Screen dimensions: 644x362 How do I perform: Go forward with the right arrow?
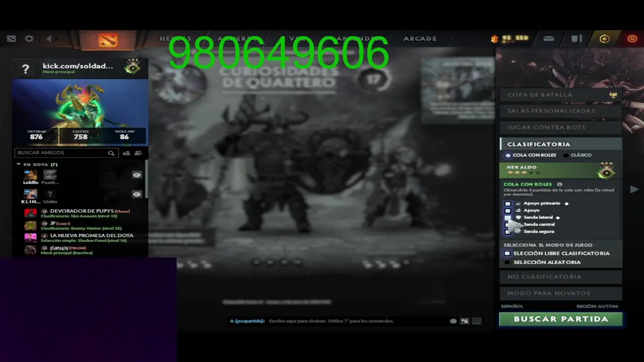[x=57, y=39]
